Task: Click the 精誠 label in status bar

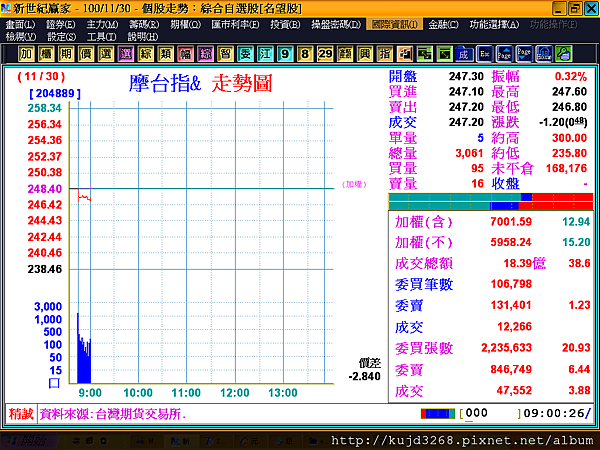Action: (x=21, y=414)
